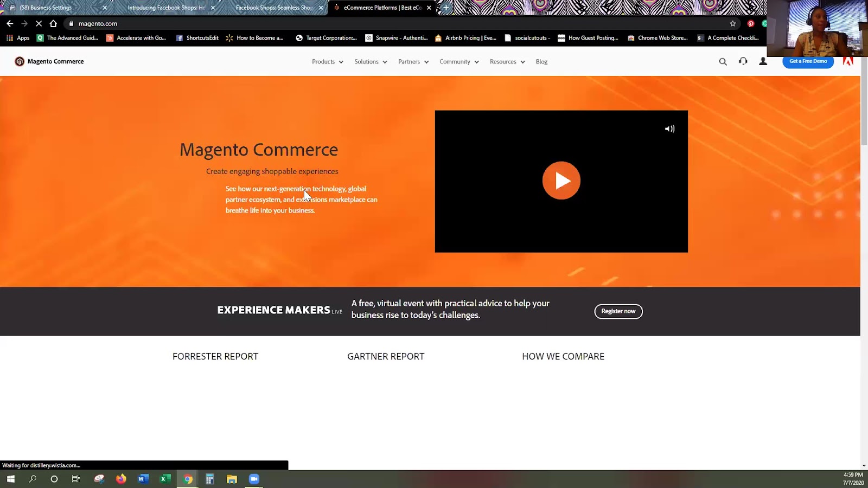Close the Business Settings tab
Viewport: 868px width, 488px height.
105,8
